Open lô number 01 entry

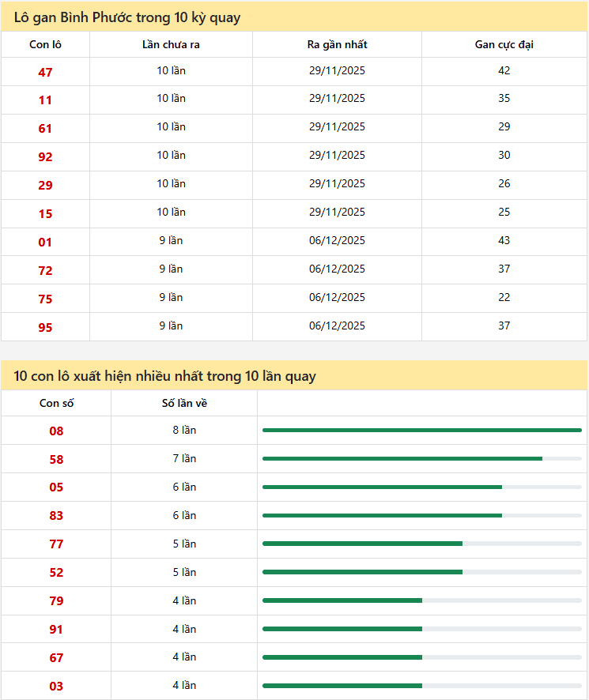(45, 243)
